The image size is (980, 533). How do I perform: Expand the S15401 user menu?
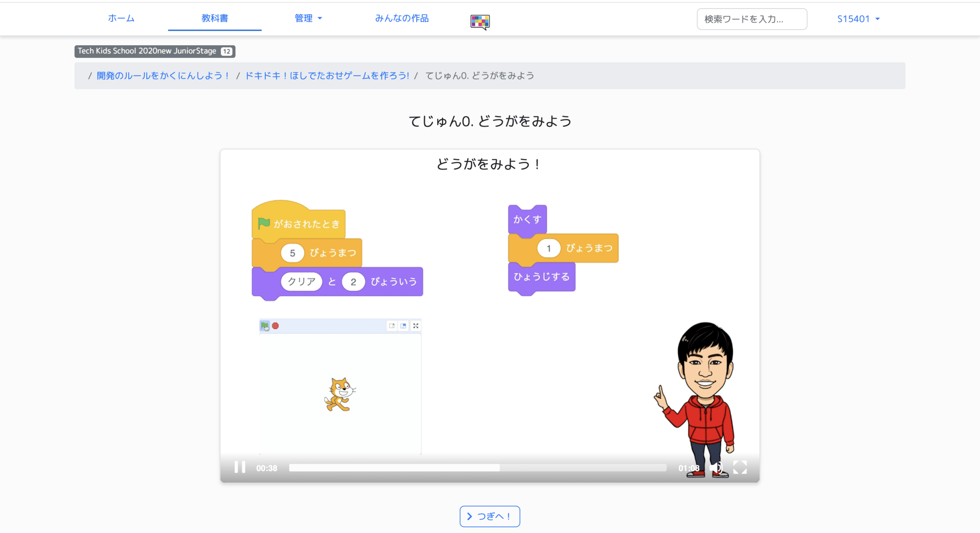pyautogui.click(x=858, y=19)
